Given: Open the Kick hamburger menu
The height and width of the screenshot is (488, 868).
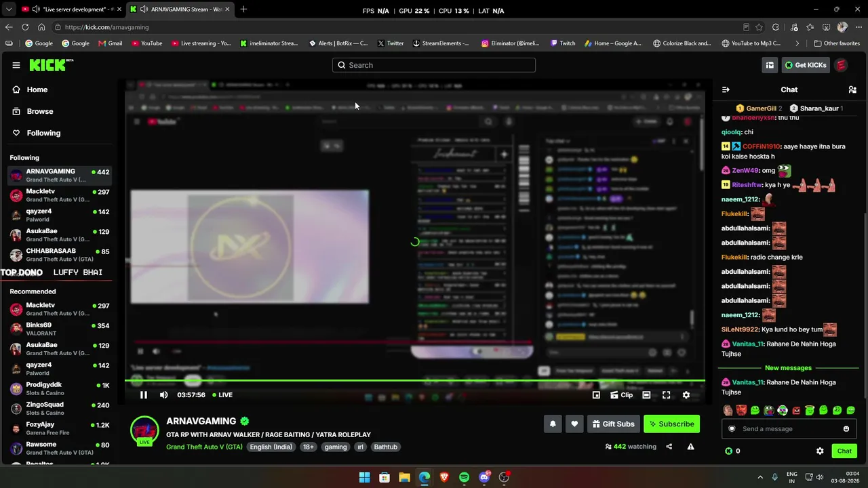Looking at the screenshot, I should point(16,65).
